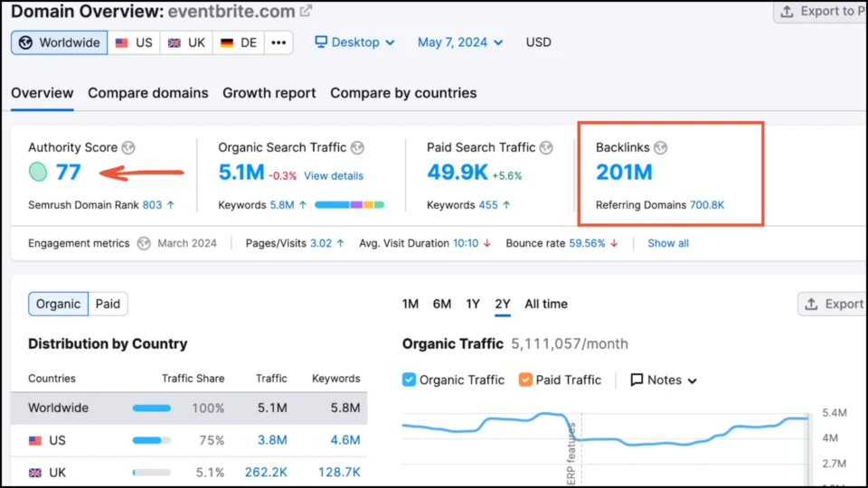
Task: Uncheck the Organic Traffic checkbox
Action: click(409, 380)
